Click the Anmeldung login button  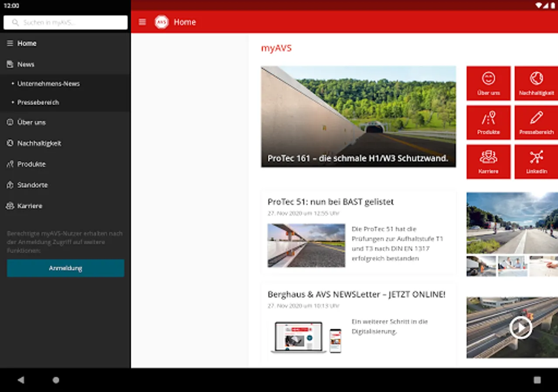[65, 268]
